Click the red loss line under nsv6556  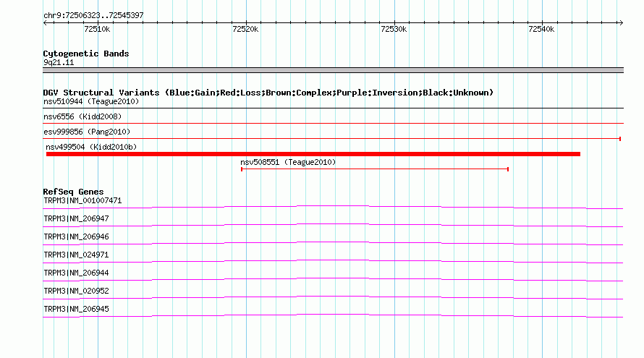[333, 123]
